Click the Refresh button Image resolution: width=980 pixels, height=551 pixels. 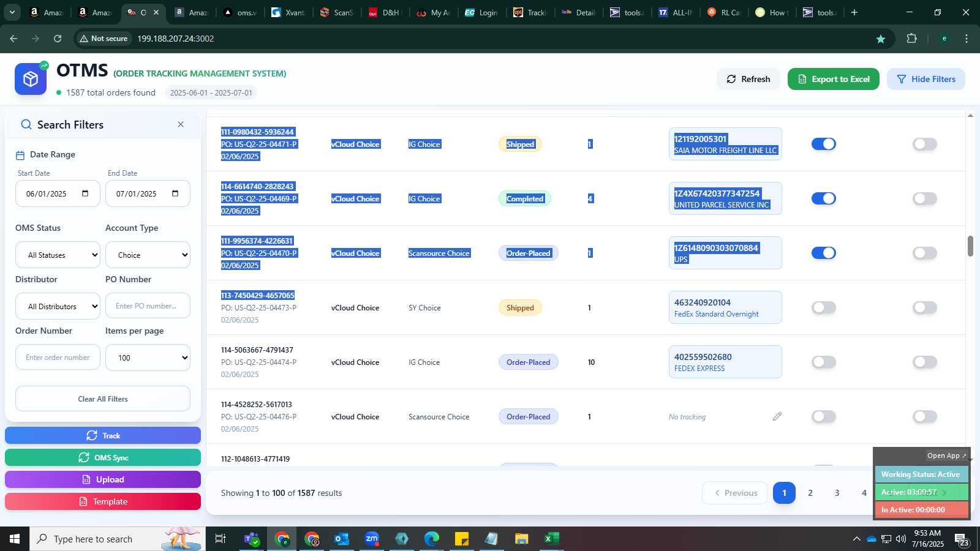coord(748,79)
